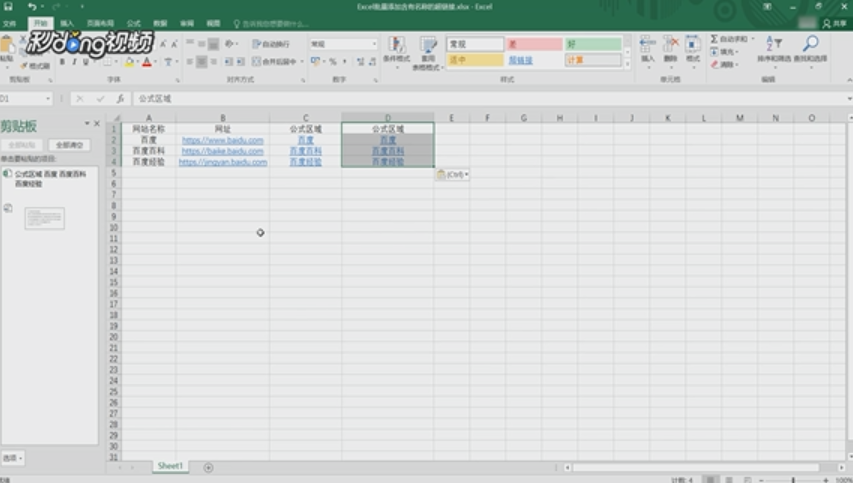853x483 pixels.
Task: Open Sort and Filter (排序和筛选)
Action: click(x=773, y=49)
